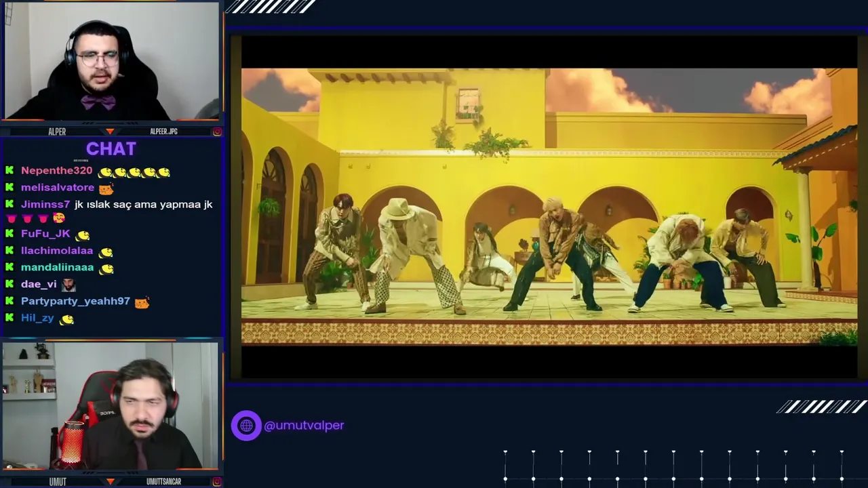Click the face emote after dae_vi
This screenshot has height=488, width=868.
68,285
